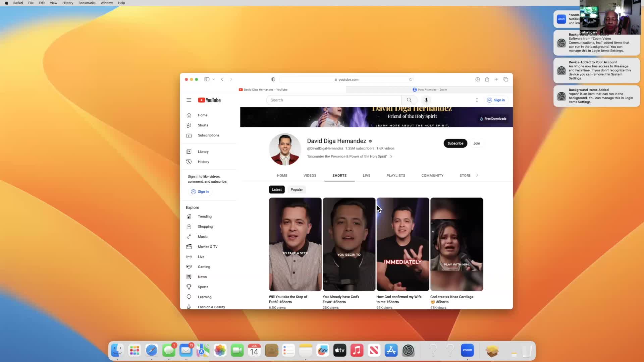The width and height of the screenshot is (644, 362).
Task: Click David Diga Hernandez channel avatar
Action: pos(285,149)
